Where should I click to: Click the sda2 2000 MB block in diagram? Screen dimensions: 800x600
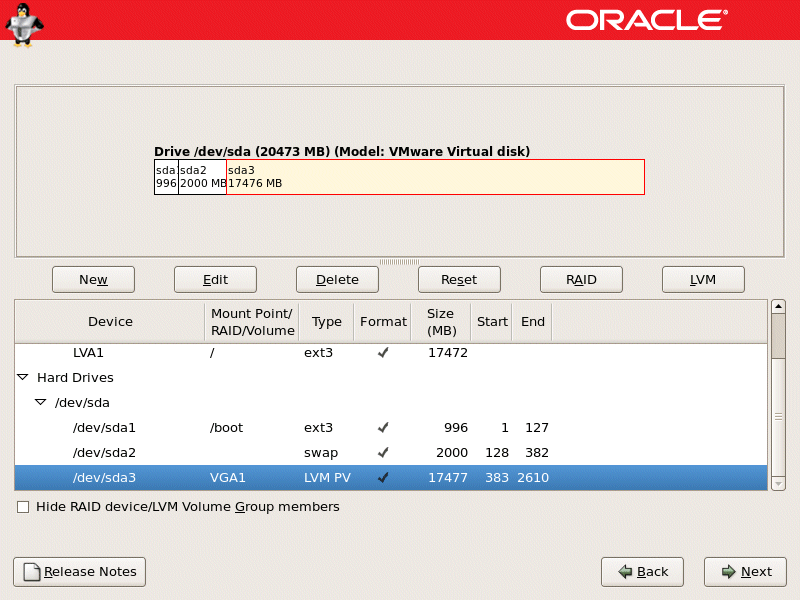(x=203, y=177)
